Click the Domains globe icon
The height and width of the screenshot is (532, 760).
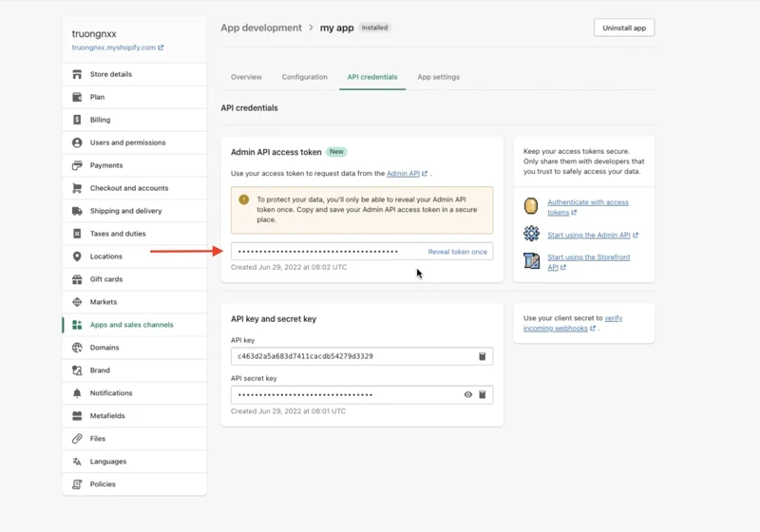[77, 348]
